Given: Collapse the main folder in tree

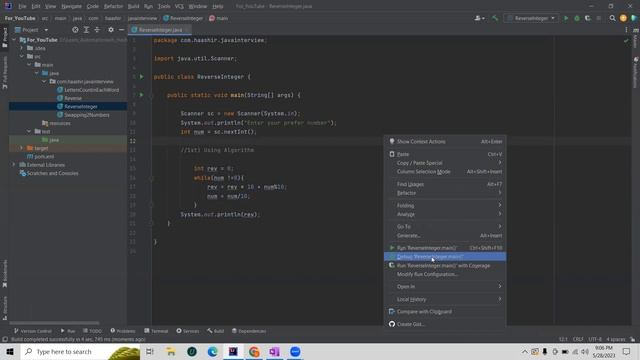Looking at the screenshot, I should pos(29,65).
